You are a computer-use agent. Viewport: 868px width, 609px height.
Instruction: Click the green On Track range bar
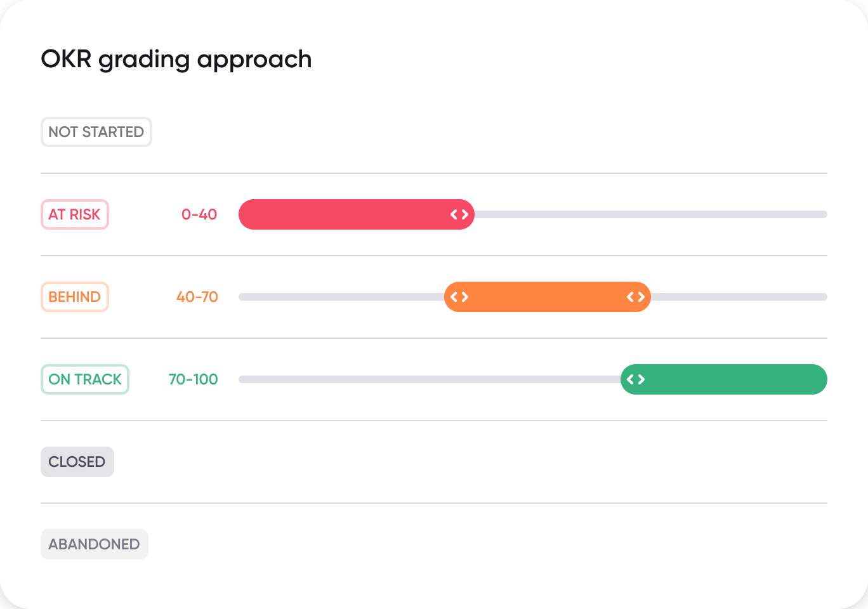(x=736, y=379)
